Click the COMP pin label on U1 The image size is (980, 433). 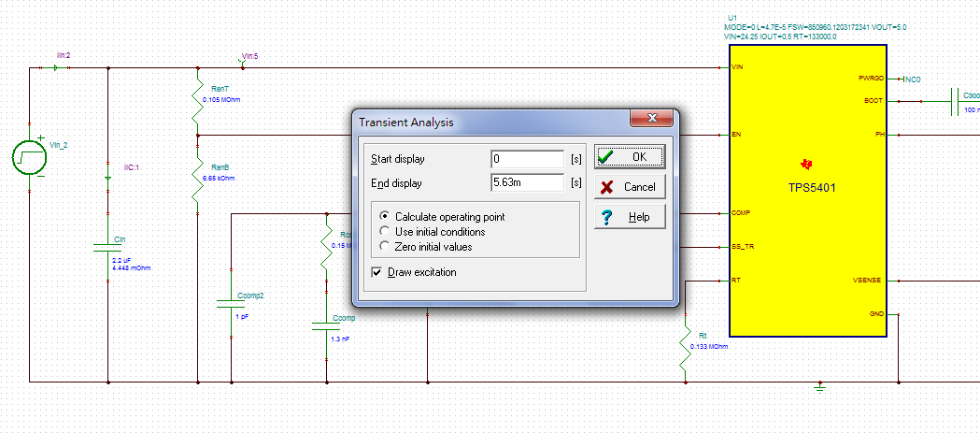(741, 212)
